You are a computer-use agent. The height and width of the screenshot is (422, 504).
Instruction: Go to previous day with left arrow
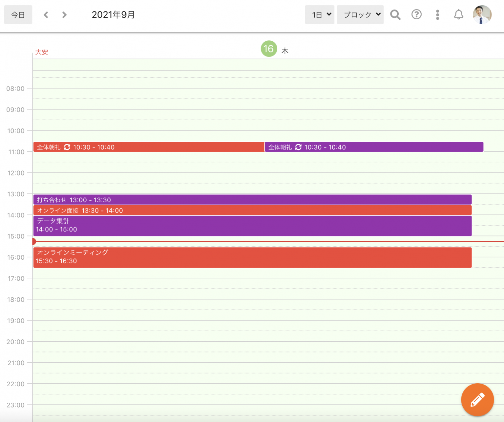click(46, 15)
